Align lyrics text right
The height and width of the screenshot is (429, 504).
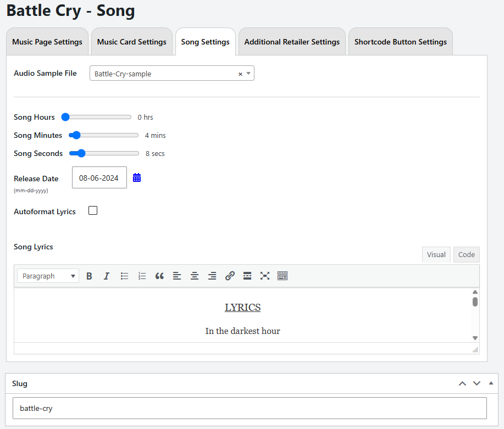click(x=212, y=276)
